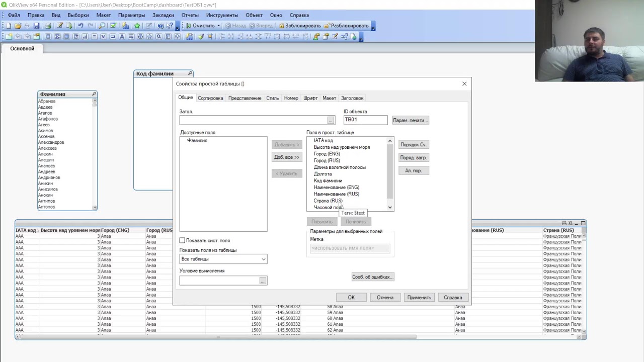This screenshot has width=644, height=362.
Task: Click the Create Chart bar icon
Action: (x=85, y=36)
